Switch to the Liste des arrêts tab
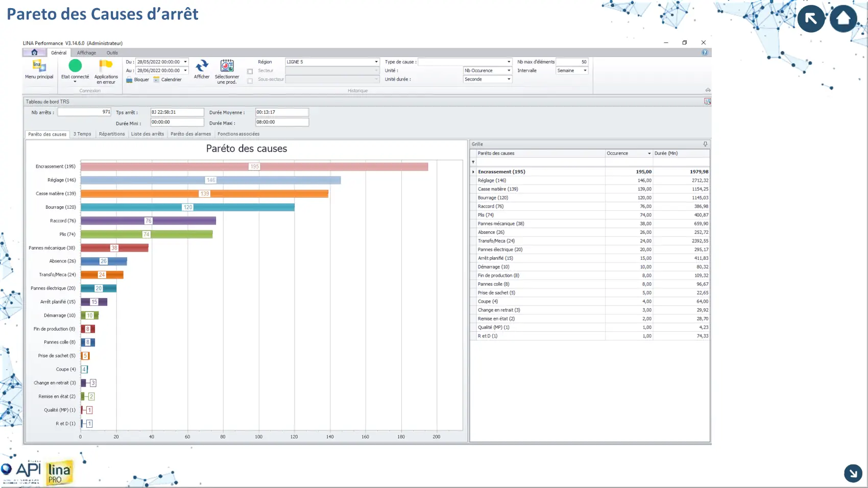Screen dimensions: 868x488 pos(148,134)
